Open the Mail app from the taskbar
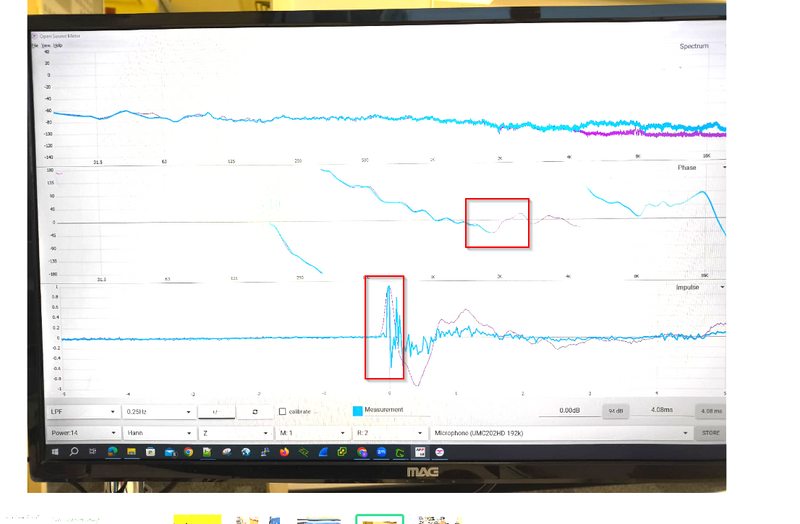Viewport: 800px width, 524px height. click(170, 452)
